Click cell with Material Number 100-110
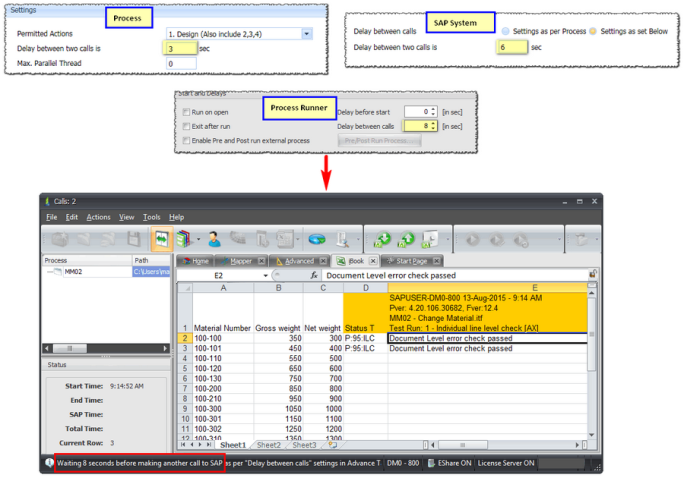Screen dimensions: 684x481 [223, 358]
